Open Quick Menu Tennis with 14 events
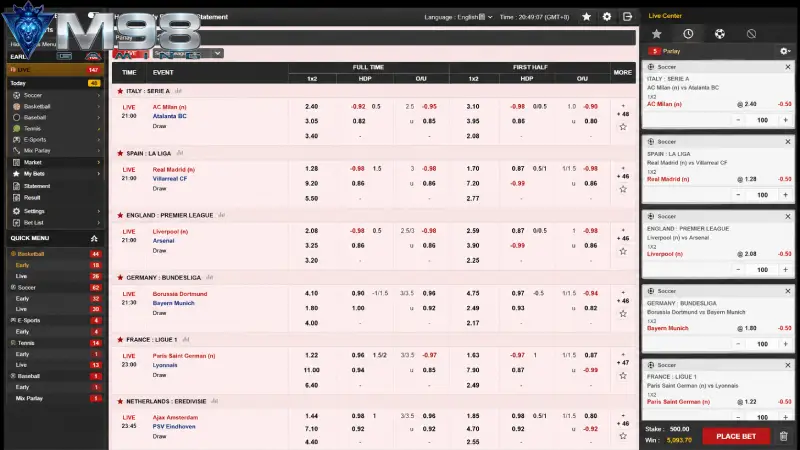This screenshot has height=450, width=800. (x=55, y=343)
